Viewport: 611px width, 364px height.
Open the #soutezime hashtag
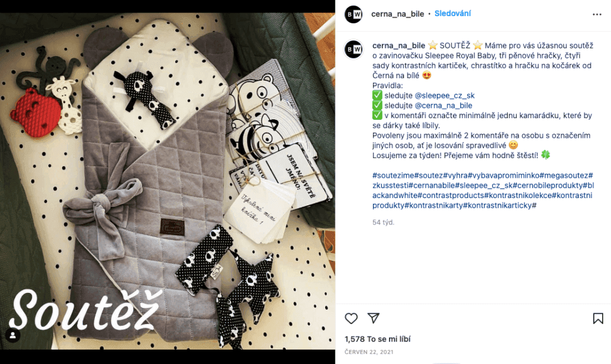(x=393, y=175)
